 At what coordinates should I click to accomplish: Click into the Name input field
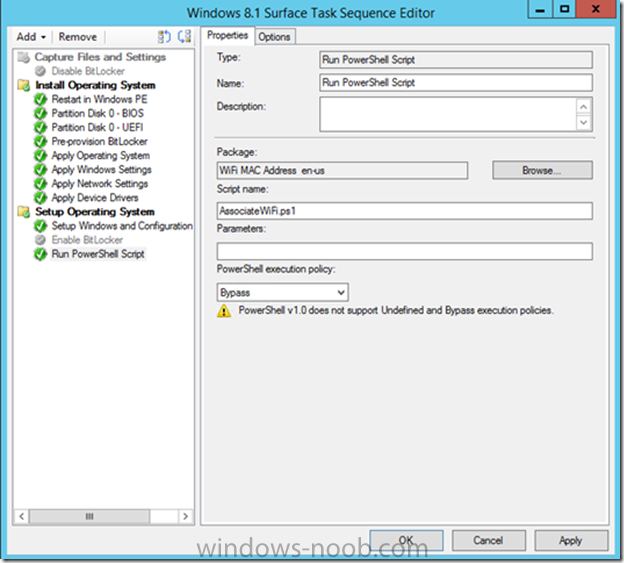pos(456,83)
